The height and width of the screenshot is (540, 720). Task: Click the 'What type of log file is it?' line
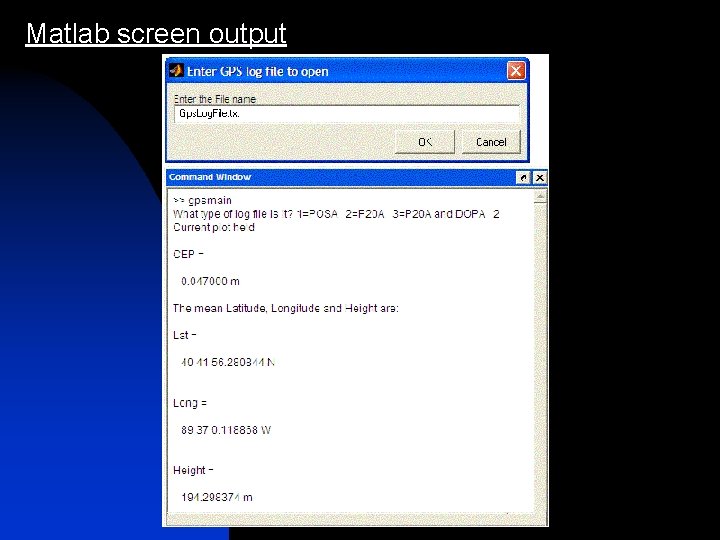coord(336,214)
